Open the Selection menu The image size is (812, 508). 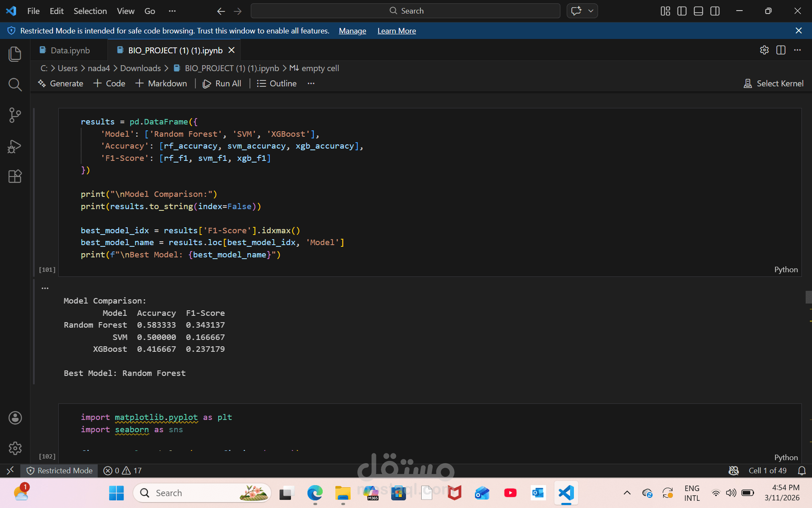tap(90, 11)
